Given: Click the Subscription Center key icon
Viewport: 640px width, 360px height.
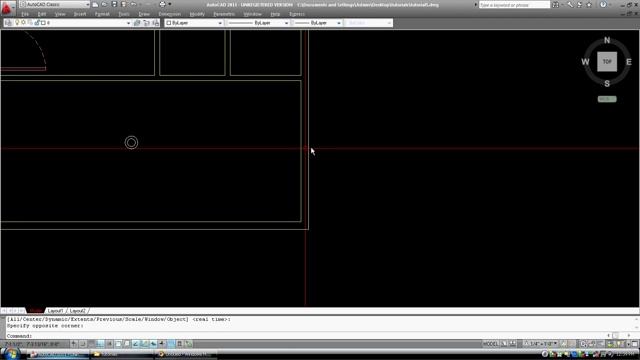Looking at the screenshot, I should click(570, 4).
